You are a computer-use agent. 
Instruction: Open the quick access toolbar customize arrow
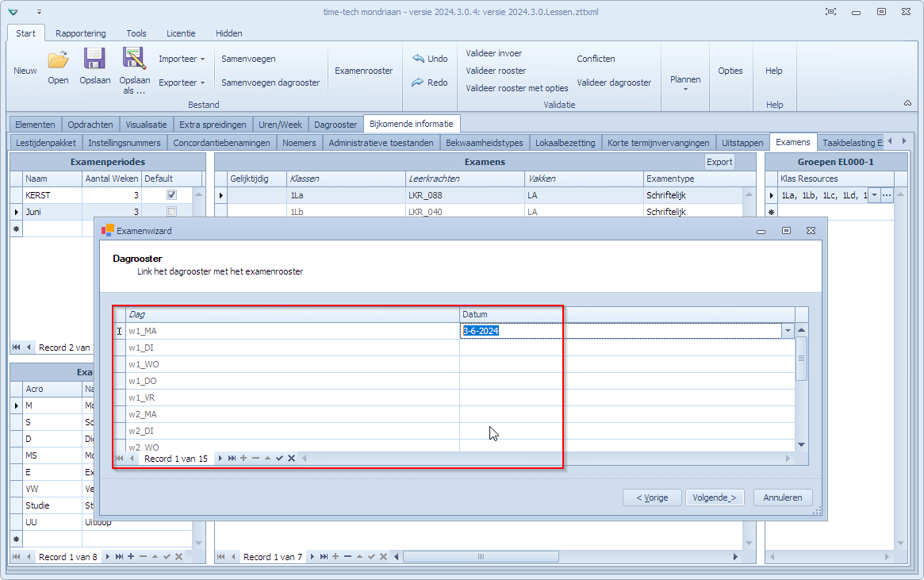click(x=39, y=12)
